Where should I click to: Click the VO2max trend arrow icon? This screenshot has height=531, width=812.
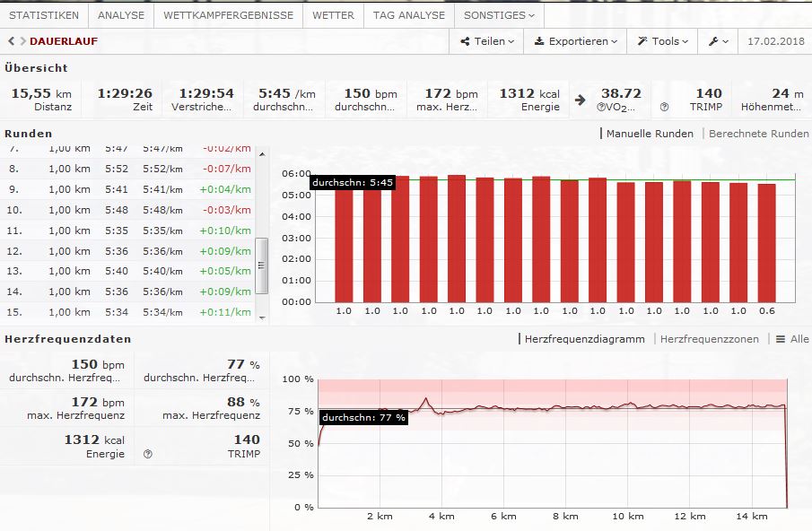pos(581,100)
